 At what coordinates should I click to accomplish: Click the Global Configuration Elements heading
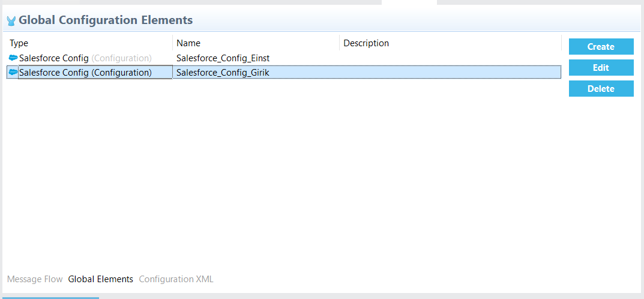pyautogui.click(x=106, y=20)
